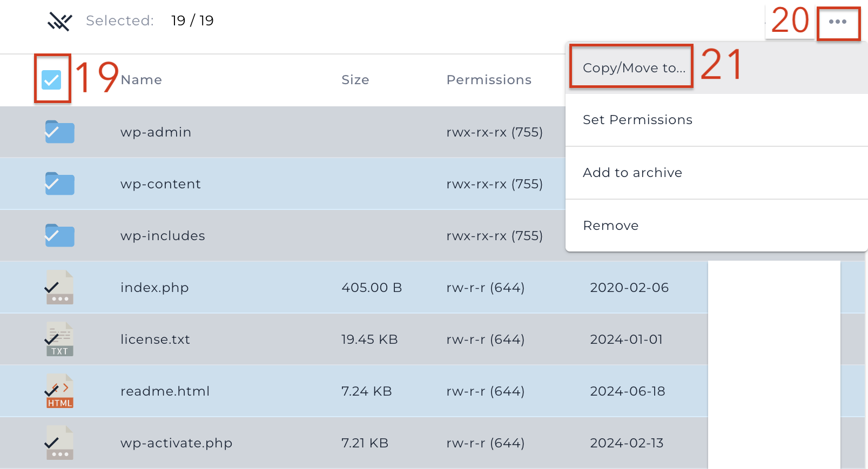Sort by the Permissions column header
Screen dimensions: 868x469
point(489,80)
